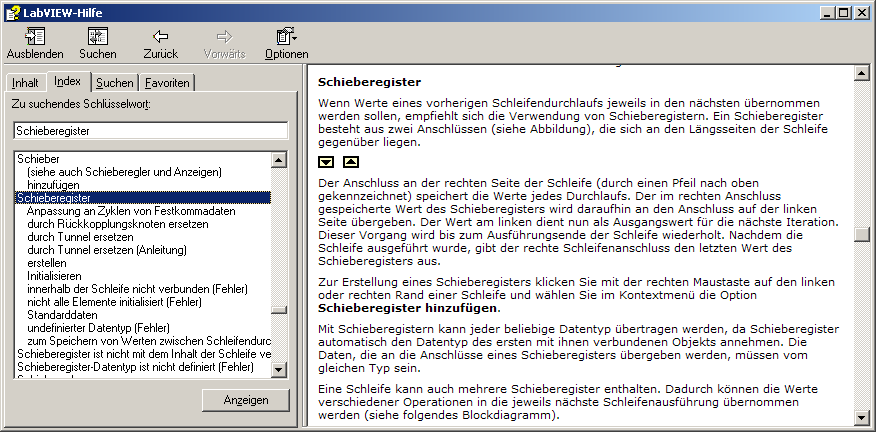The width and height of the screenshot is (876, 432).
Task: Switch to the Inhalt tab
Action: pos(25,83)
